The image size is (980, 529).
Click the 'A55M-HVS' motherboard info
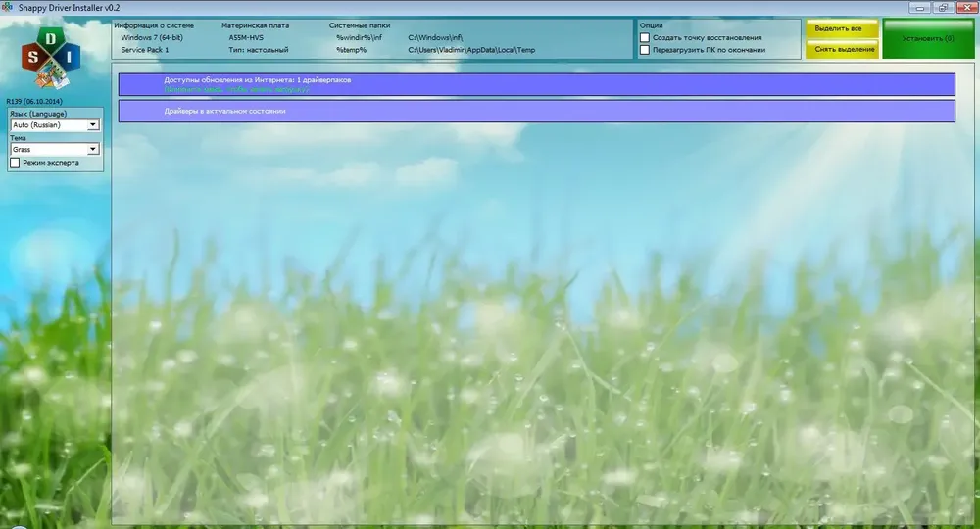(248, 37)
